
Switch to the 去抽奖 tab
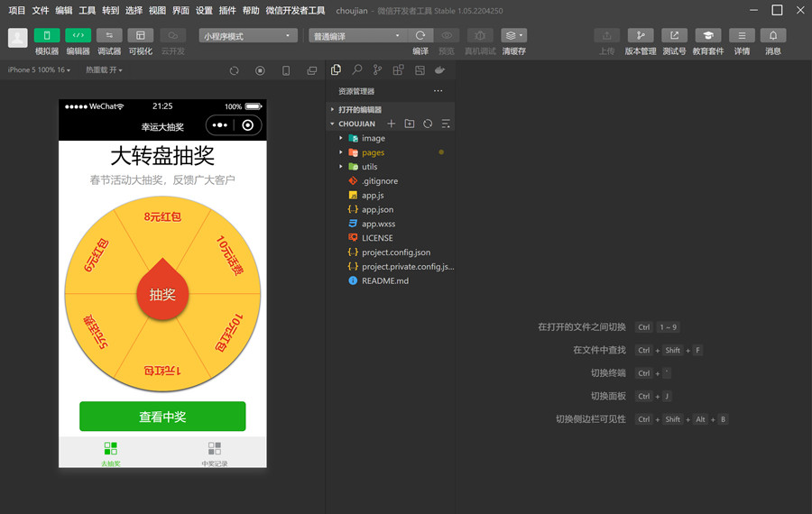pos(111,453)
